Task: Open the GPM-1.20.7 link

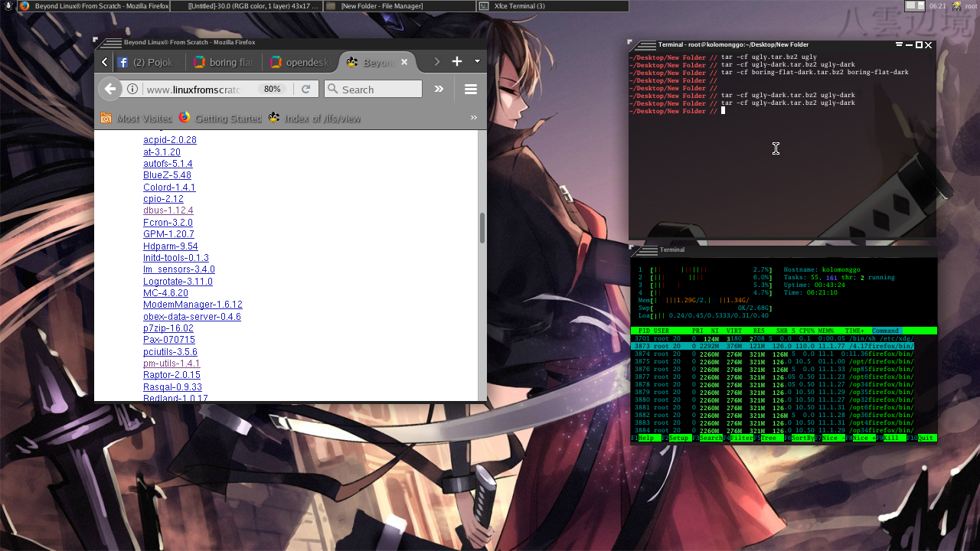Action: [x=168, y=234]
